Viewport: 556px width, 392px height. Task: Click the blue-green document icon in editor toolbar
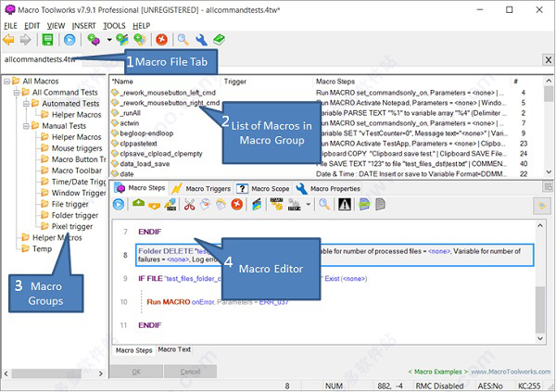(x=364, y=205)
